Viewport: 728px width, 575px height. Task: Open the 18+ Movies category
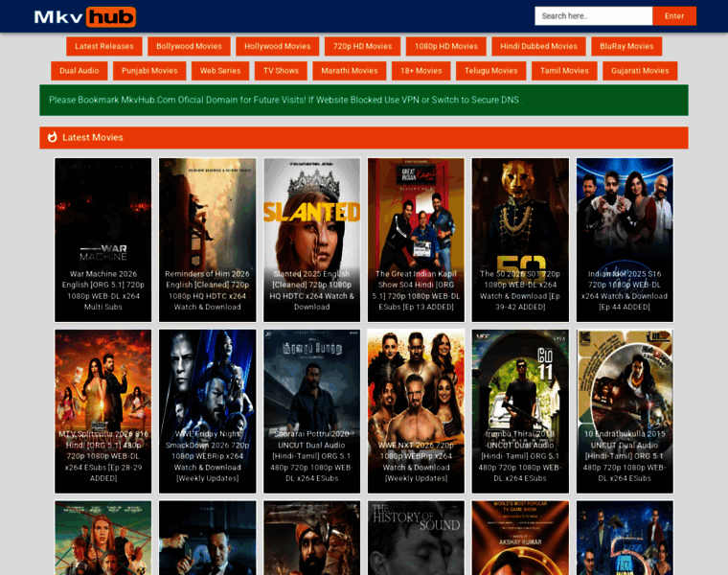click(x=421, y=71)
